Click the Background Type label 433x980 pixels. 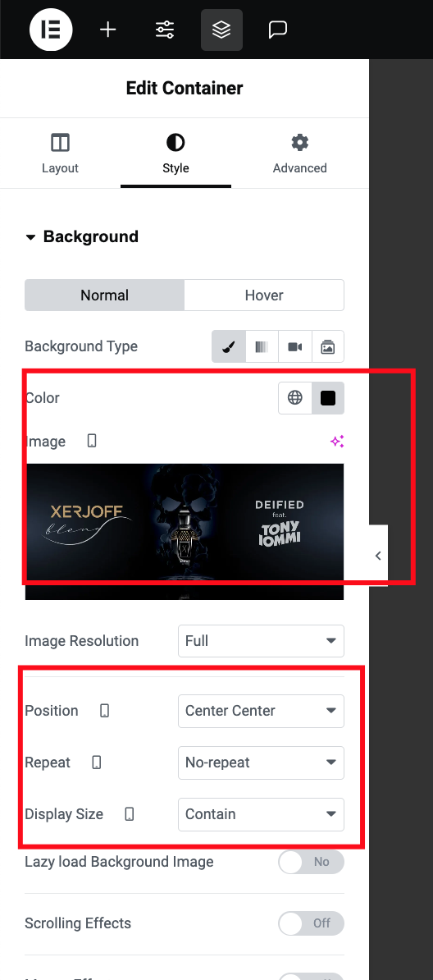click(x=81, y=346)
